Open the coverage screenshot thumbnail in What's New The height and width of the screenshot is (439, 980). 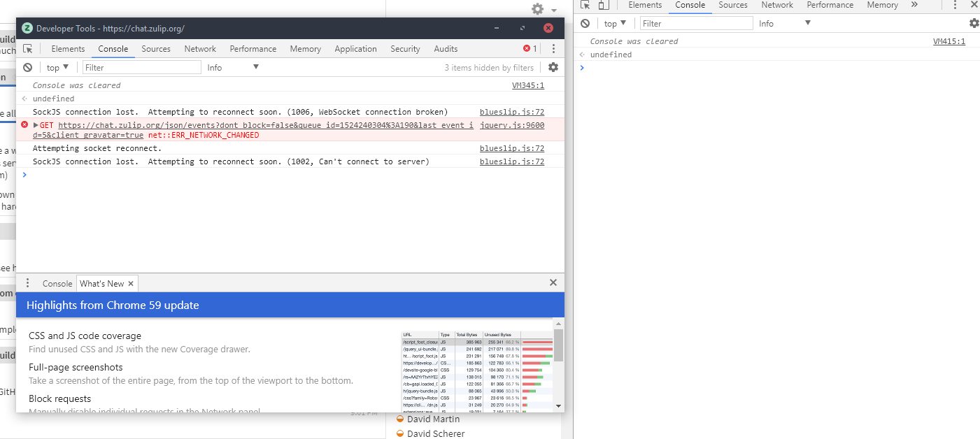[477, 371]
